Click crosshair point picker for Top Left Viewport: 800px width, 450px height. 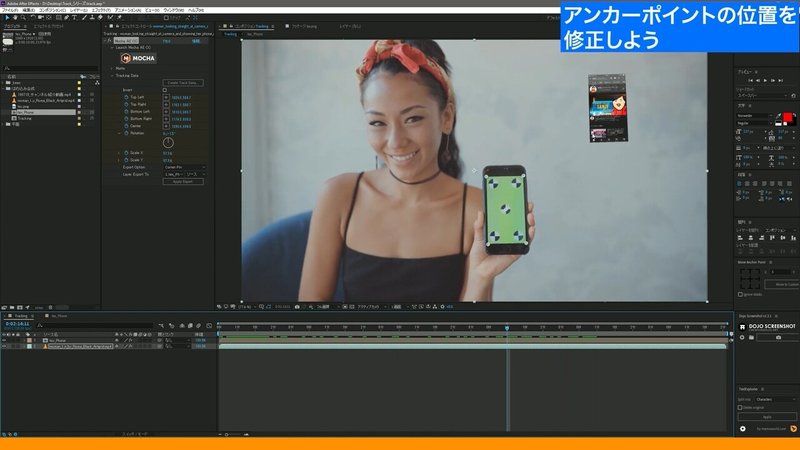(x=166, y=97)
